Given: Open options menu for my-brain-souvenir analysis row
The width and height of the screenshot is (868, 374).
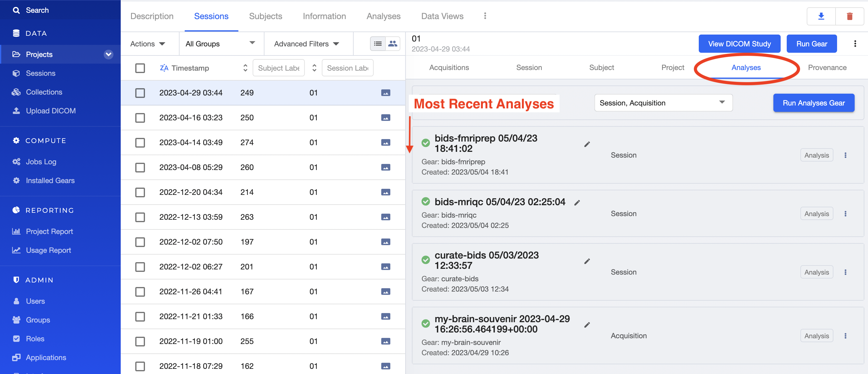Looking at the screenshot, I should [x=845, y=336].
